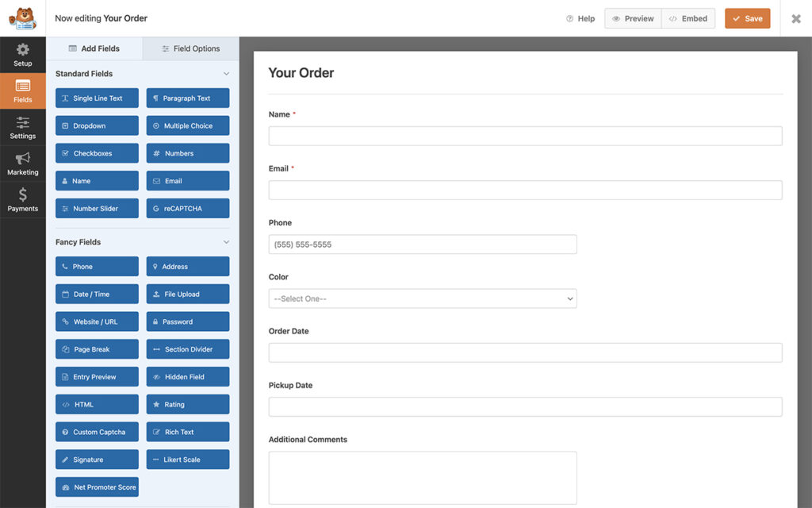Click the WPForms logo in the top corner
812x508 pixels.
pyautogui.click(x=22, y=17)
